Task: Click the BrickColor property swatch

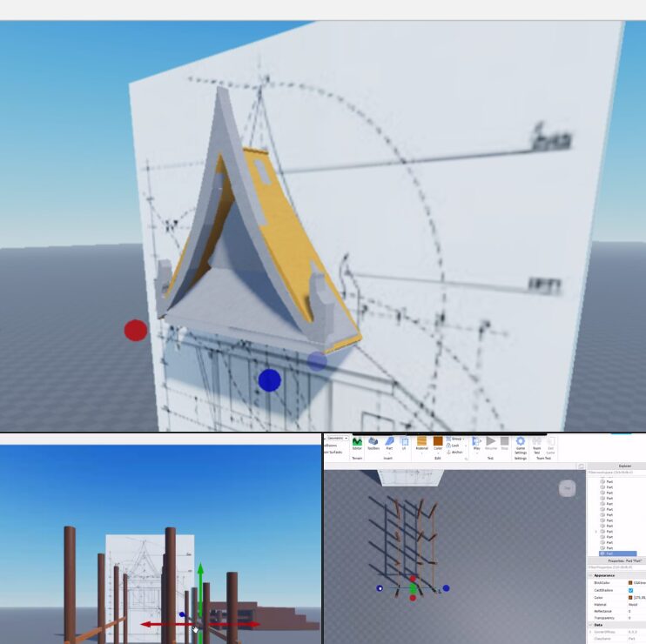Action: click(x=631, y=583)
